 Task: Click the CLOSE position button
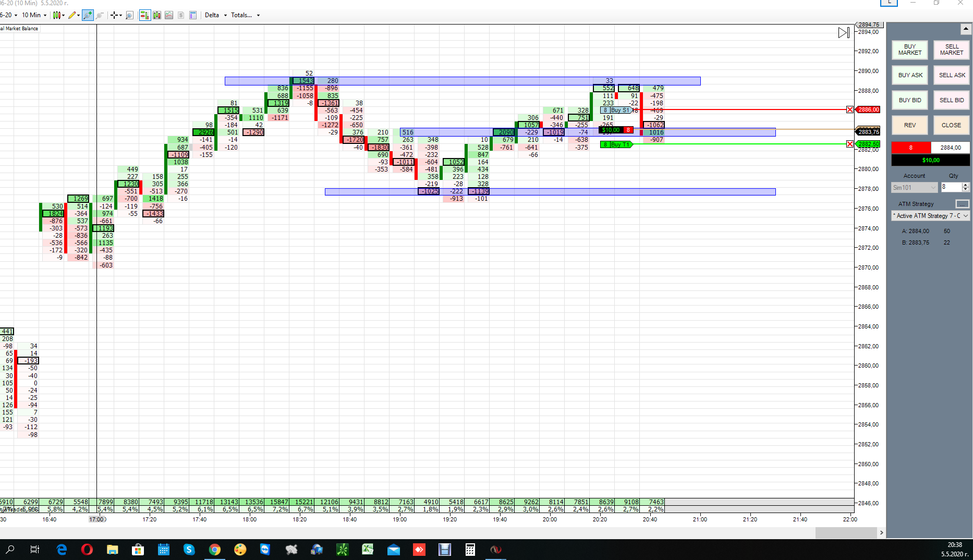pyautogui.click(x=952, y=125)
